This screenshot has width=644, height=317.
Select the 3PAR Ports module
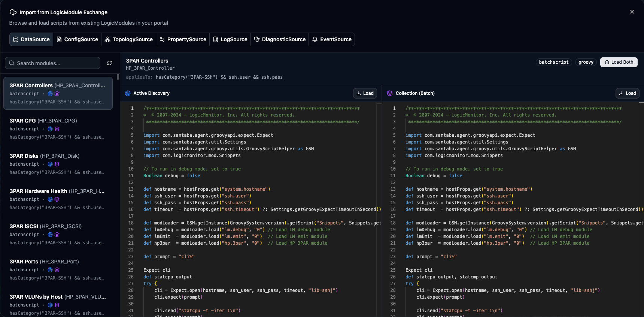point(58,269)
